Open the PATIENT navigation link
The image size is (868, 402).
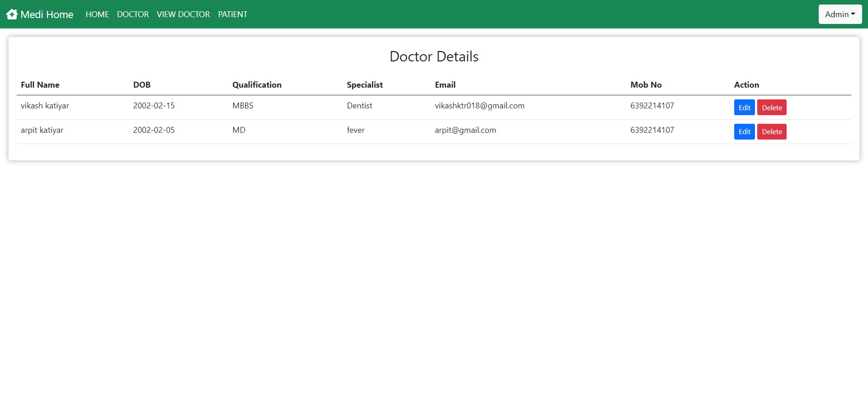(x=232, y=14)
